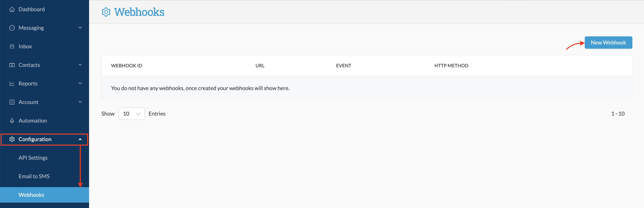The width and height of the screenshot is (644, 208).
Task: Click the Account label in sidebar
Action: click(x=28, y=102)
